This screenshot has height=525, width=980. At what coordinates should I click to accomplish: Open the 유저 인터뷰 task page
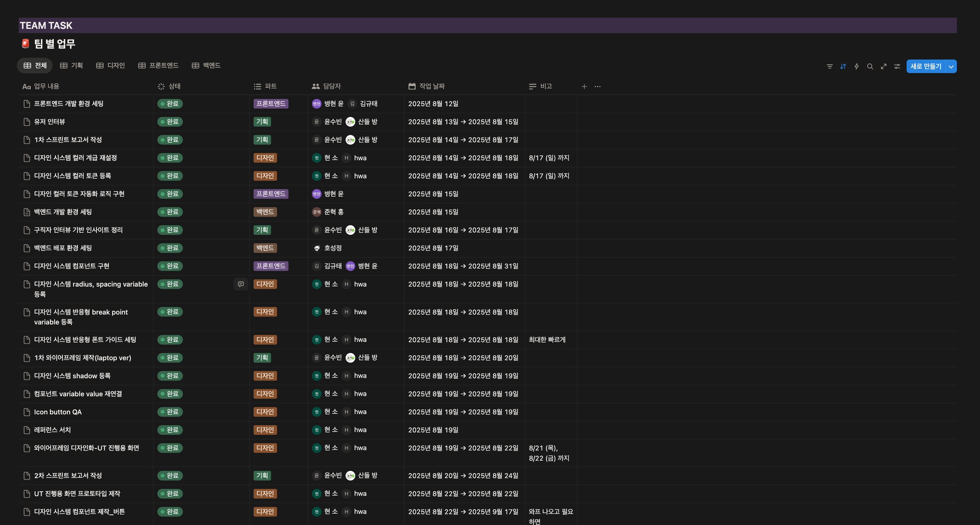point(49,122)
